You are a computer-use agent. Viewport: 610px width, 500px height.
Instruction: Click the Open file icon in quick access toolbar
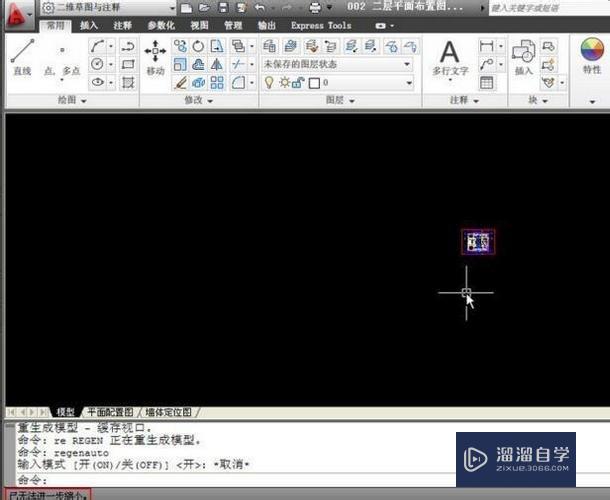[205, 7]
